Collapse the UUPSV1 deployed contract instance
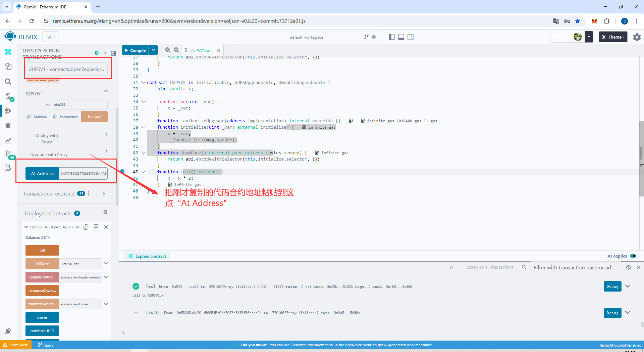644x352 pixels. (x=26, y=227)
